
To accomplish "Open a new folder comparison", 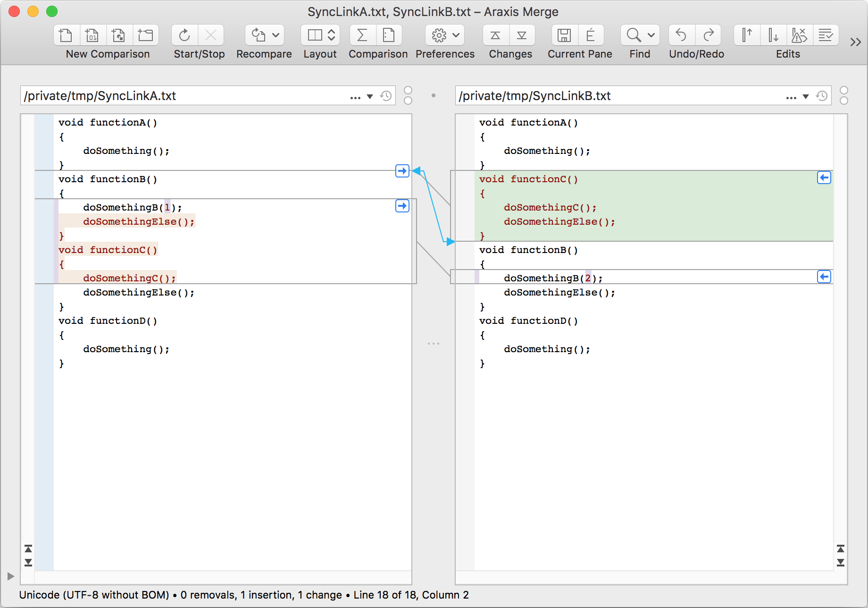I will (146, 35).
